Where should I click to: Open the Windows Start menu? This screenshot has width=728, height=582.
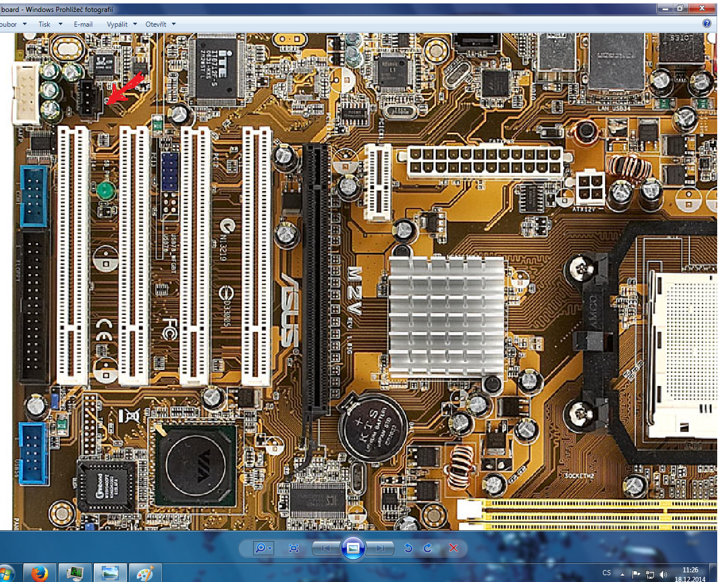[6, 573]
